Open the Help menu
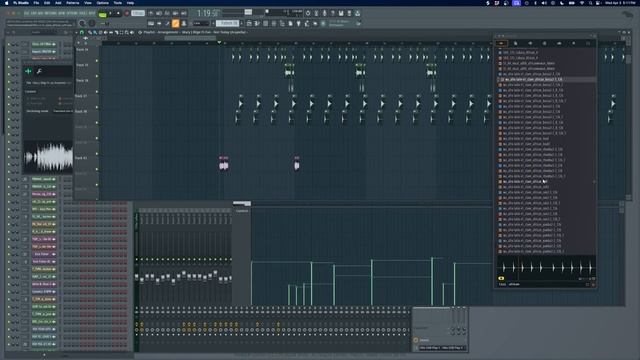This screenshot has height=360, width=640. 130,2
